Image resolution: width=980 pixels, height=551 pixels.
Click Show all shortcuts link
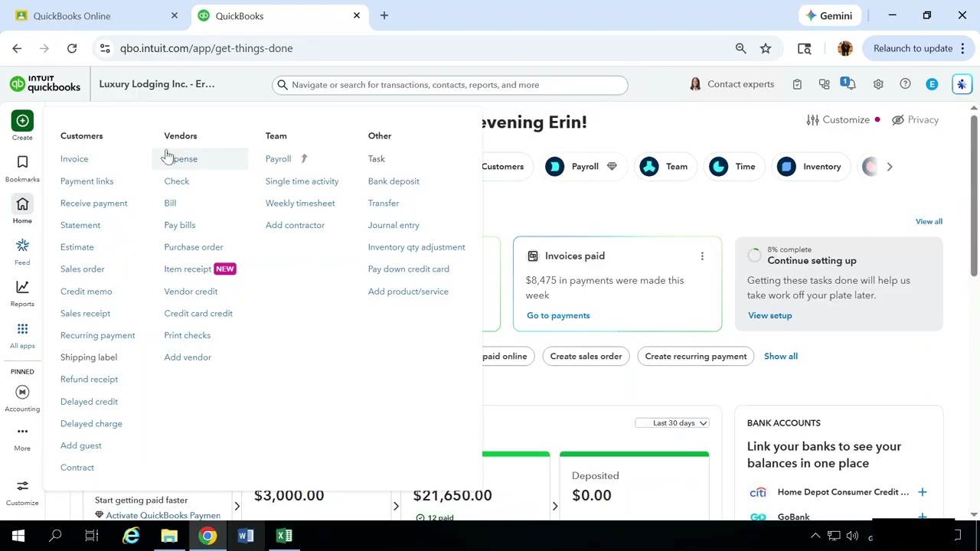[x=781, y=357]
